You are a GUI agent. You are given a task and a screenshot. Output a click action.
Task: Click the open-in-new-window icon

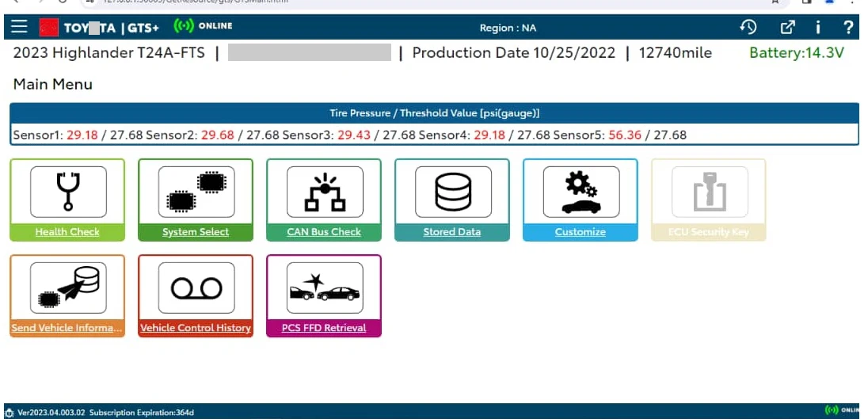click(787, 27)
